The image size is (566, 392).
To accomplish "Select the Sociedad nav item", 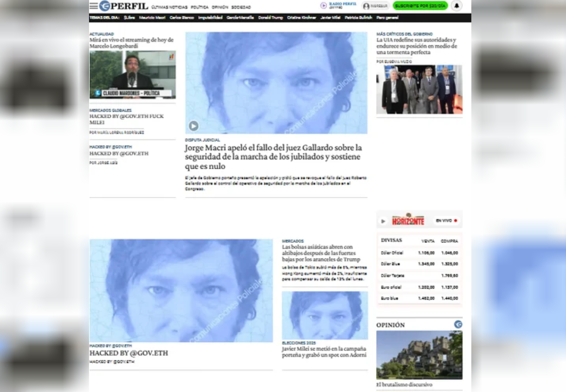I will point(241,7).
